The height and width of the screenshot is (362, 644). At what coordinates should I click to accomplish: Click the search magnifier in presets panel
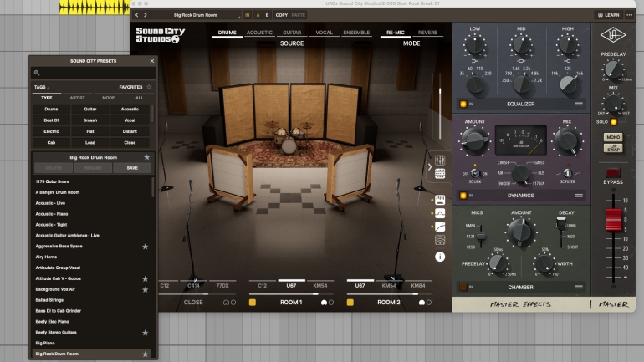pyautogui.click(x=37, y=73)
